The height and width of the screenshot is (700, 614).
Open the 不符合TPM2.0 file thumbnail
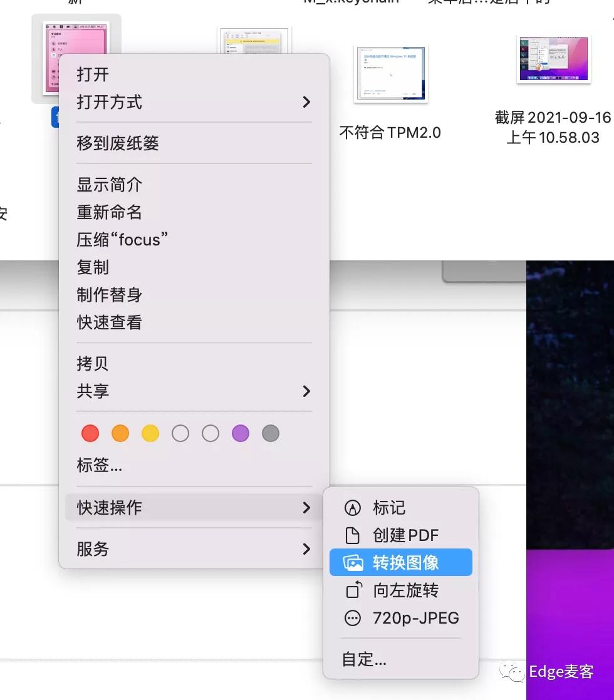tap(391, 73)
